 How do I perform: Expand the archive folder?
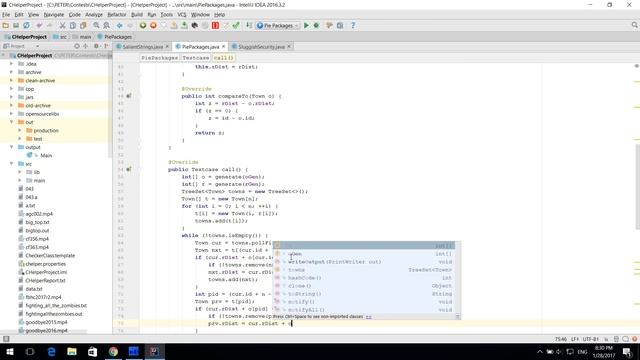tap(11, 72)
